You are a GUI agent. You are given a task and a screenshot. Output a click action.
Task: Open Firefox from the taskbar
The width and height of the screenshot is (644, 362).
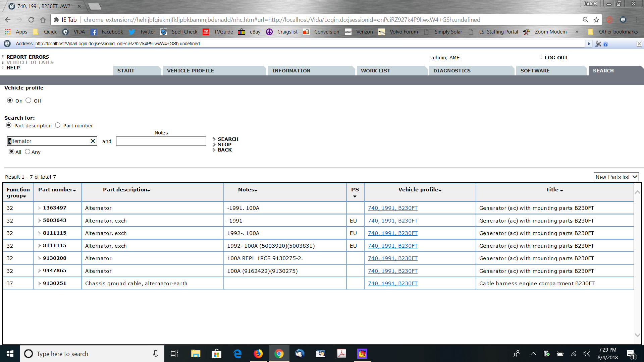click(258, 354)
